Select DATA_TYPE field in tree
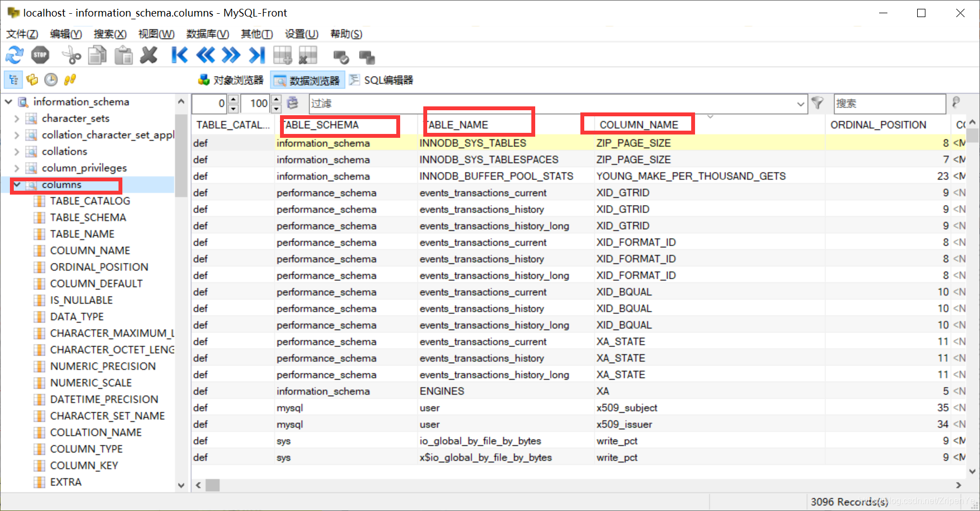Screen dimensions: 980x511 (x=77, y=317)
